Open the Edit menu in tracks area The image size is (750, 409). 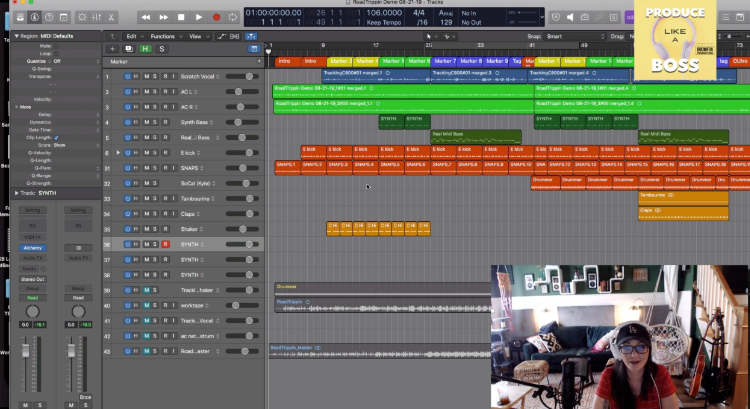click(132, 35)
